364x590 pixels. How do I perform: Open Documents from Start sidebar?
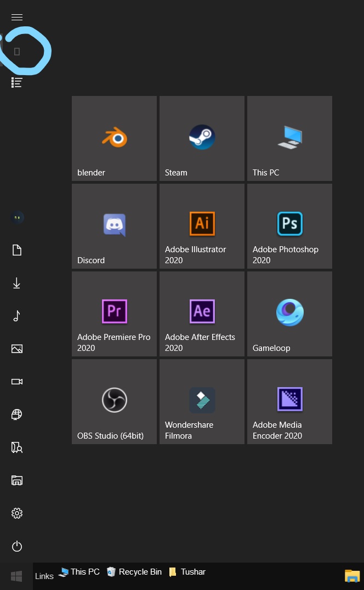[x=17, y=250]
